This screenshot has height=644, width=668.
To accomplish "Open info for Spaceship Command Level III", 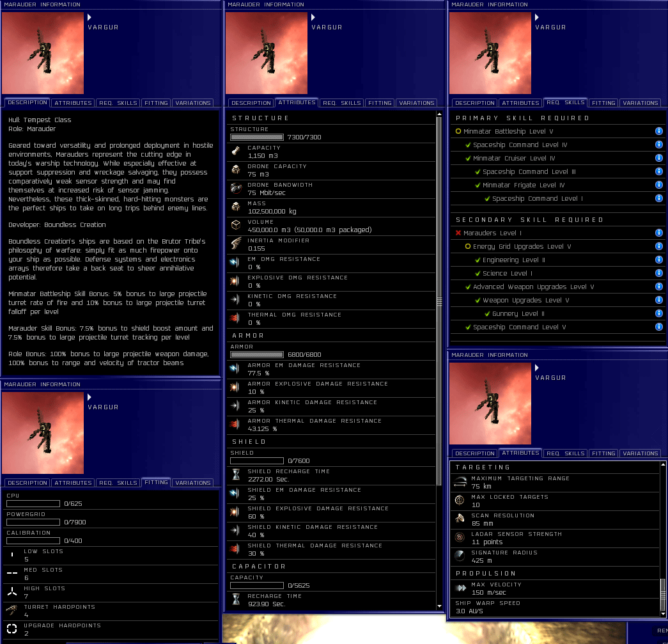I will point(658,171).
